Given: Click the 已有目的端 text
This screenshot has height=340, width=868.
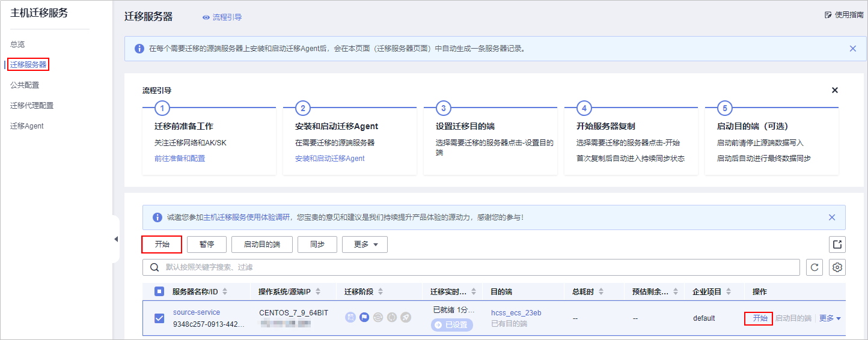Looking at the screenshot, I should [x=509, y=324].
